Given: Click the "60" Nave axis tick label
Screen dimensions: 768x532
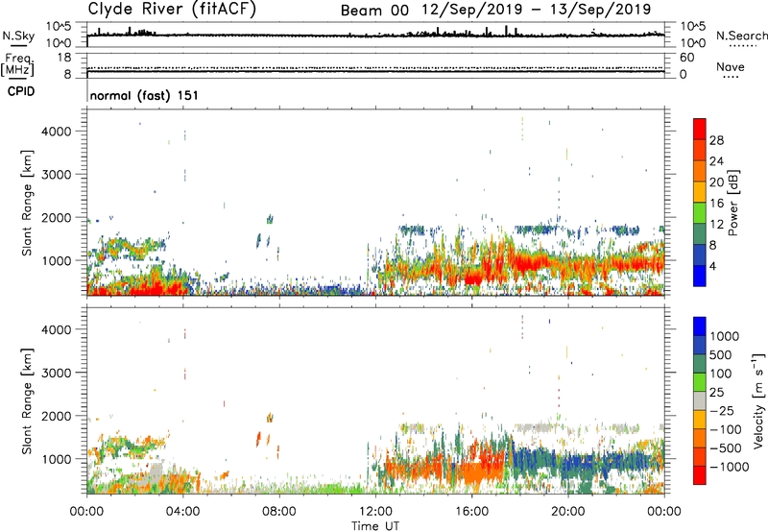Looking at the screenshot, I should tap(686, 58).
